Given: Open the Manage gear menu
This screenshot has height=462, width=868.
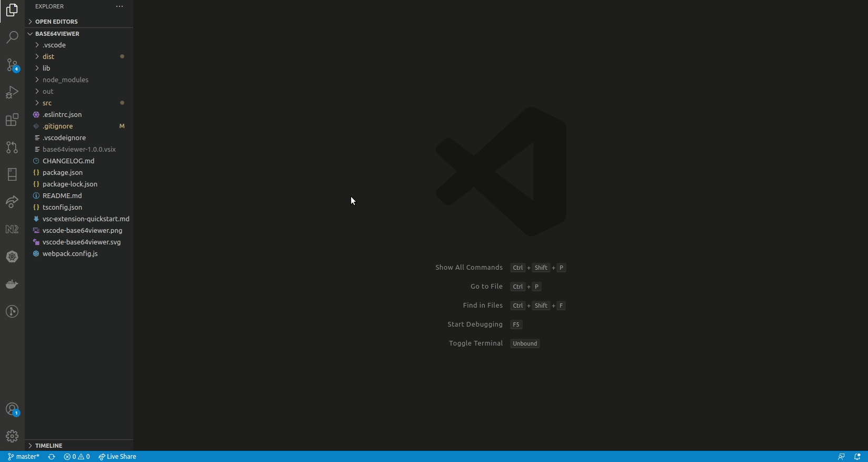Looking at the screenshot, I should [x=12, y=436].
